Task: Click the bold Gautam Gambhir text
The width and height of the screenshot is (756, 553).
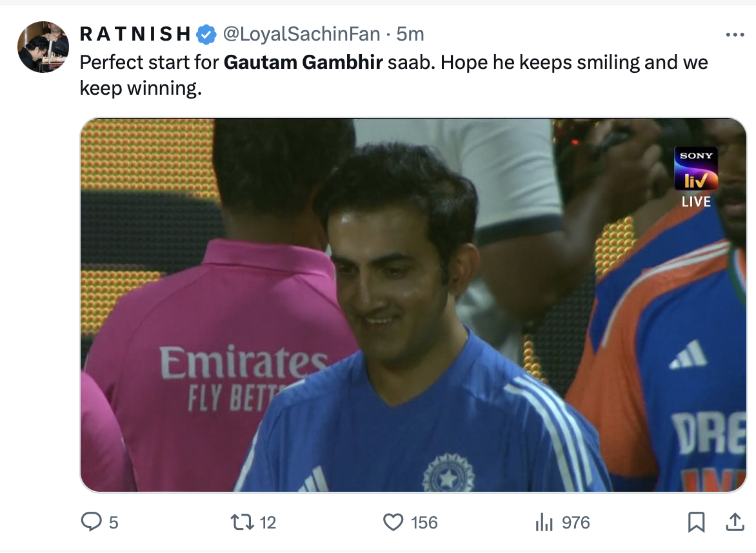Action: click(303, 63)
